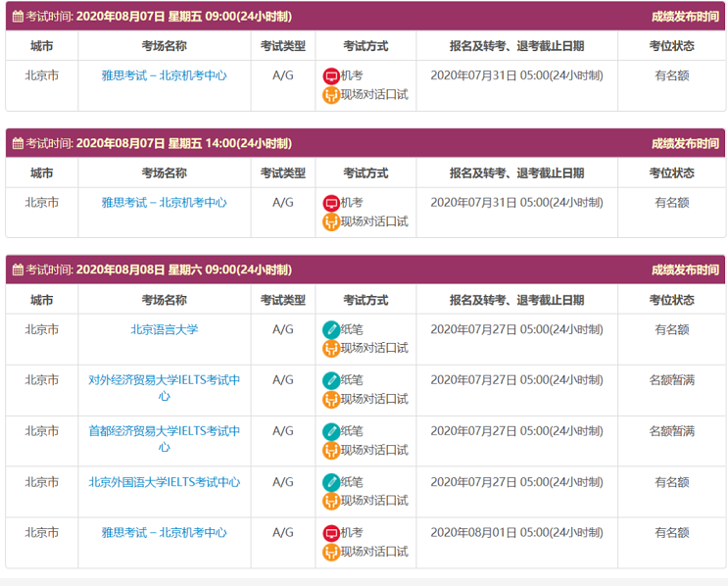Screen dimensions: 728x586
Task: Click calendar icon for August 7 09:00 session
Action: point(18,16)
